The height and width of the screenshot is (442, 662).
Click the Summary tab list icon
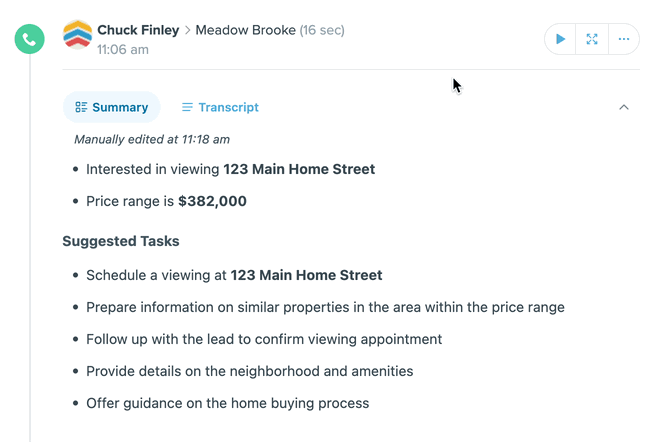(81, 107)
